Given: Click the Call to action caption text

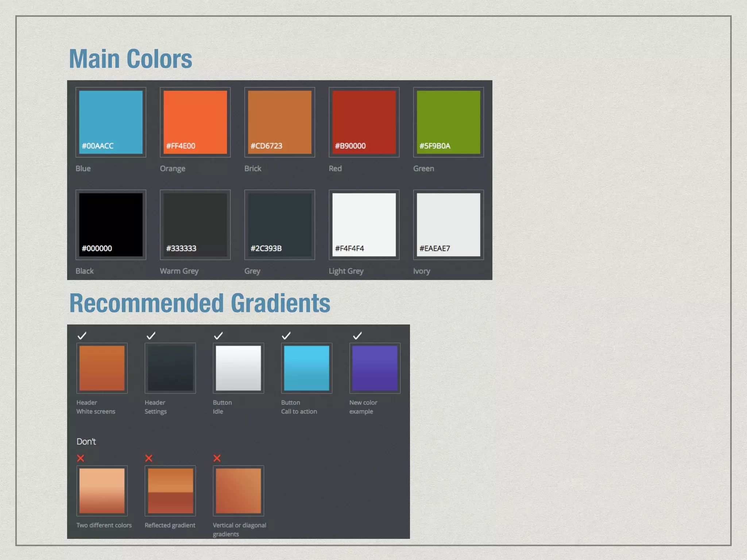Looking at the screenshot, I should [299, 411].
